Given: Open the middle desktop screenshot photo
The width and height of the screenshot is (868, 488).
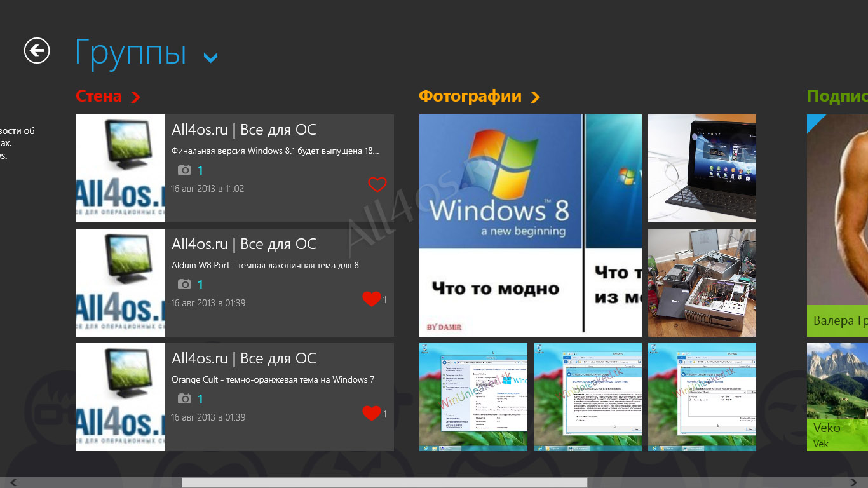Looking at the screenshot, I should [x=588, y=397].
